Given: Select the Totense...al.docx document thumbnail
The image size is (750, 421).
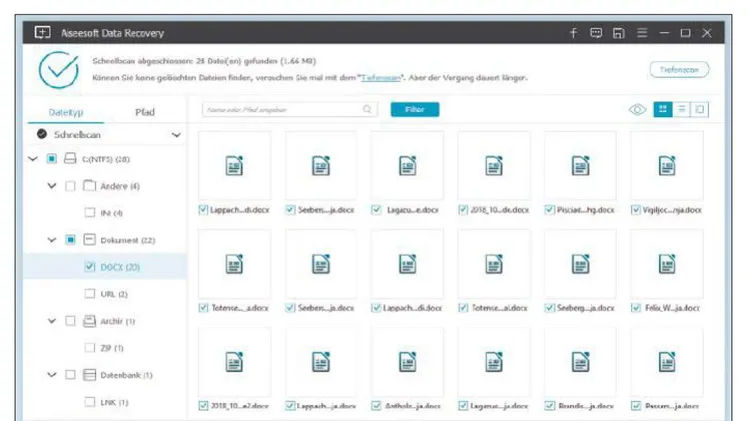Looking at the screenshot, I should [494, 264].
